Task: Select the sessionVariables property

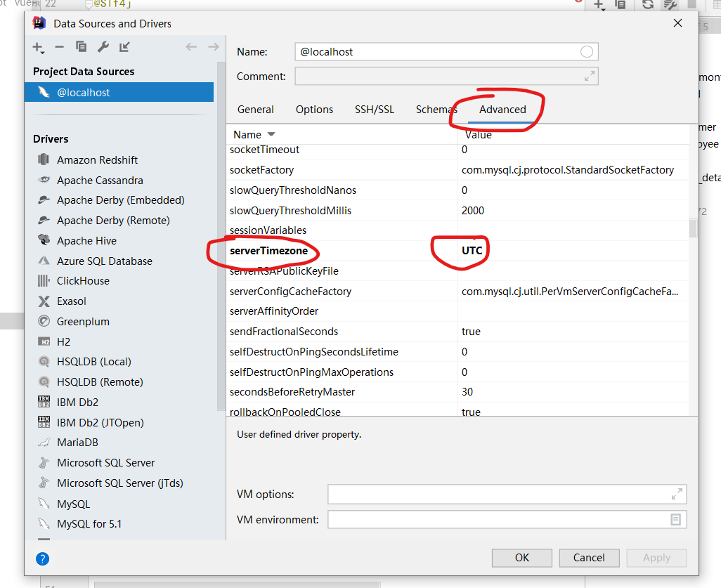Action: (x=268, y=230)
